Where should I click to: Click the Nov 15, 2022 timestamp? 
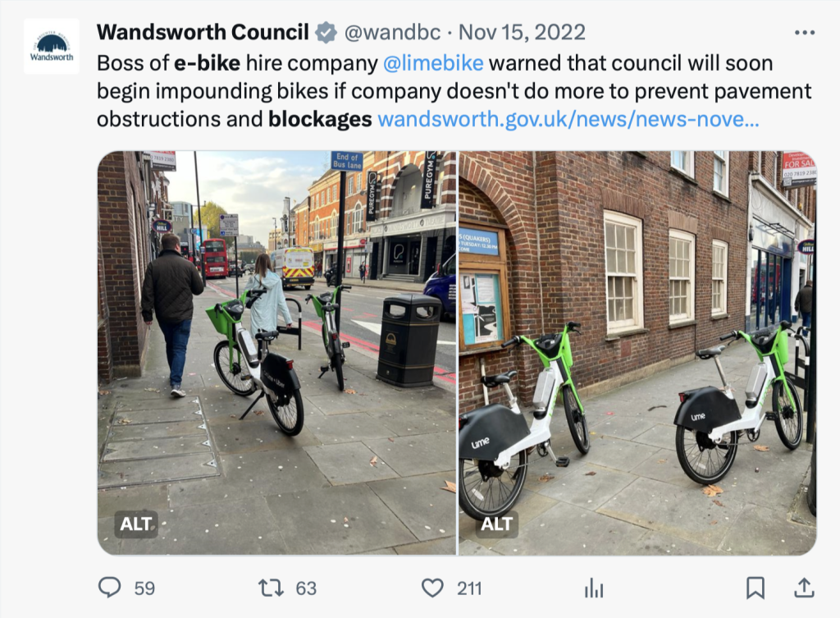click(x=522, y=33)
